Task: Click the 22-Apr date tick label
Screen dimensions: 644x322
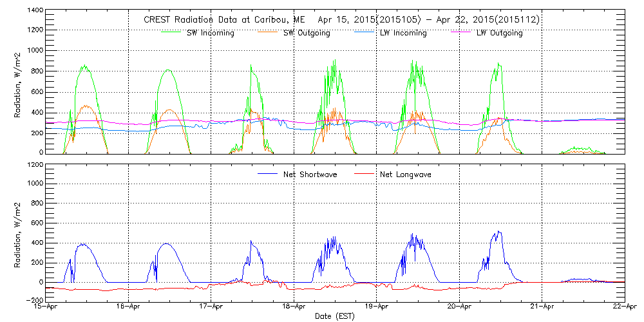Action: point(624,307)
